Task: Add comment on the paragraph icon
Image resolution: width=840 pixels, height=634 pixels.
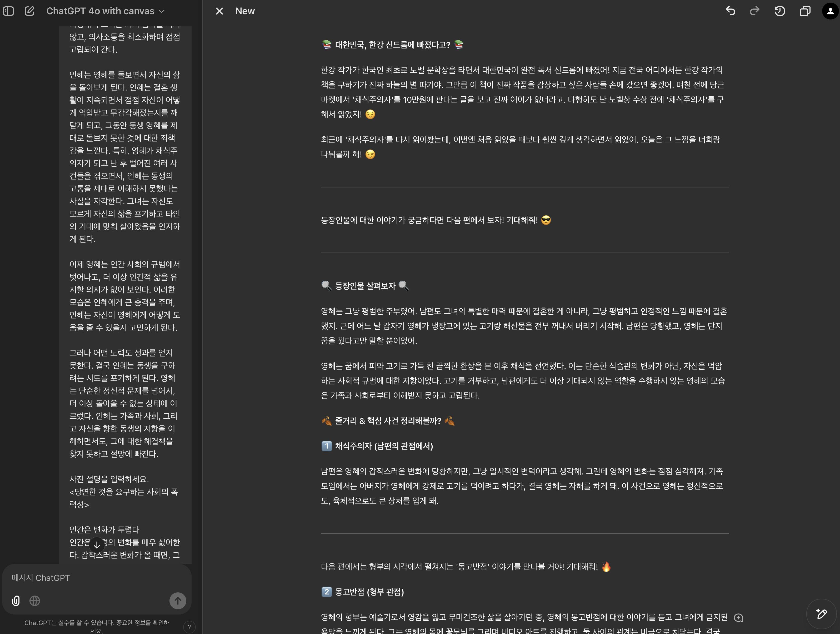Action: click(738, 618)
